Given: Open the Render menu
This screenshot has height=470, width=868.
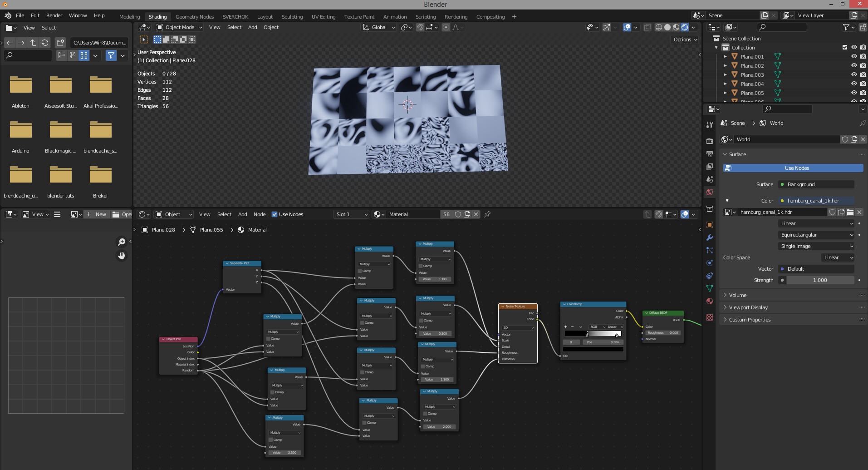Looking at the screenshot, I should click(54, 15).
